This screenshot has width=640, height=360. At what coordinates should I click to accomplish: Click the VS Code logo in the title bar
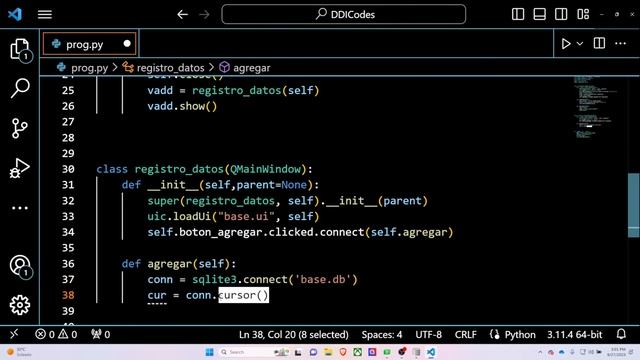click(15, 14)
